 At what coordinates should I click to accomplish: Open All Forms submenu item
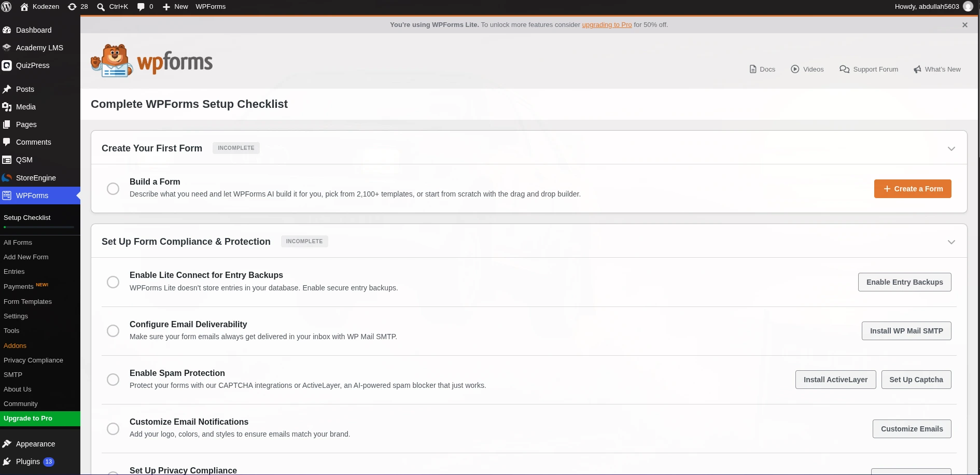pos(18,243)
